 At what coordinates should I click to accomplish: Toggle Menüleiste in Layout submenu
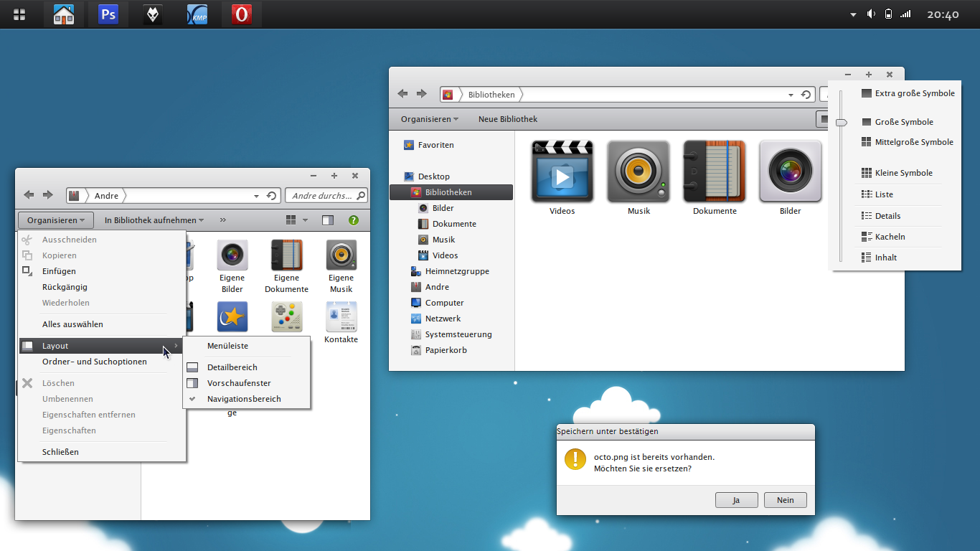pos(247,346)
